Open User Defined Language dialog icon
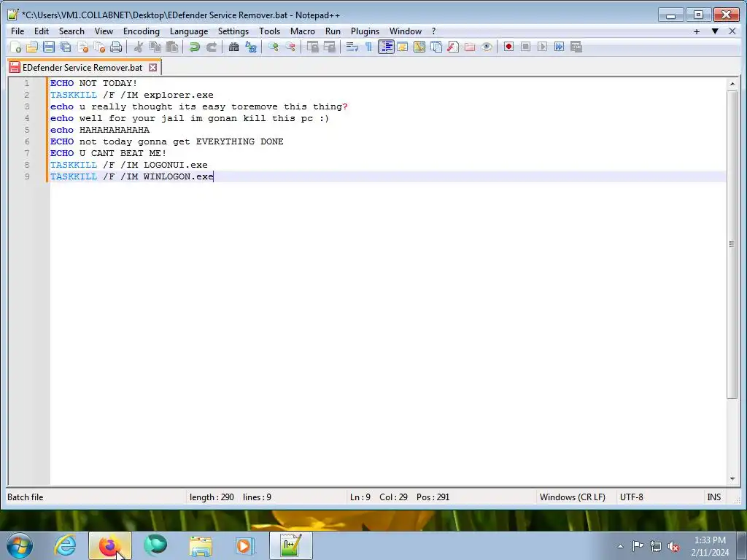Image resolution: width=747 pixels, height=560 pixels. tap(403, 47)
